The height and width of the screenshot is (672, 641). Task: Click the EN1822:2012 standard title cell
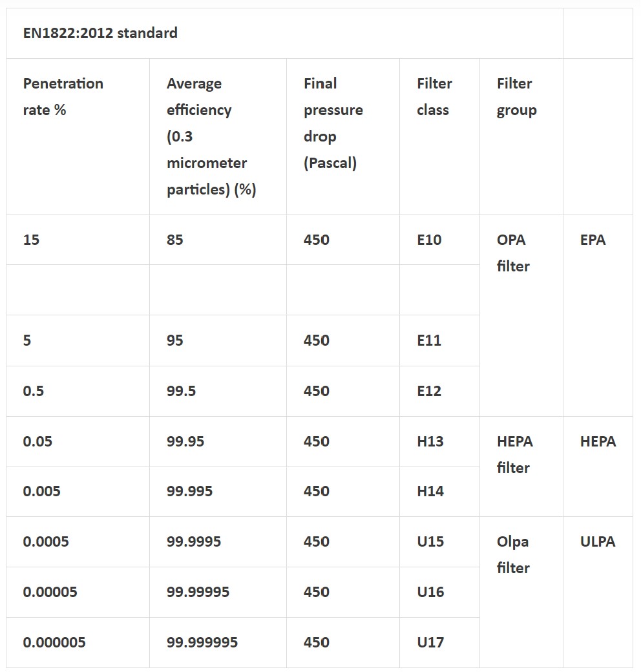100,33
